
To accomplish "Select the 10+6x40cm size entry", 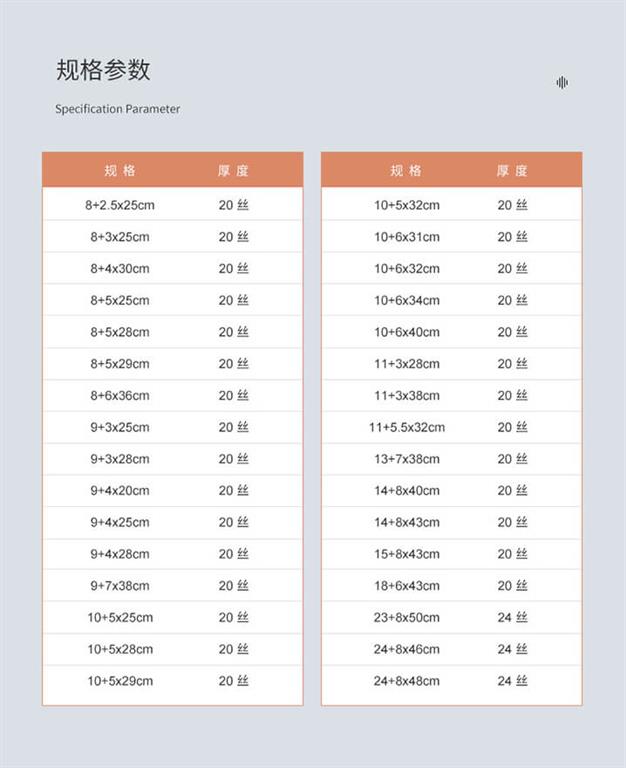I will coord(406,332).
